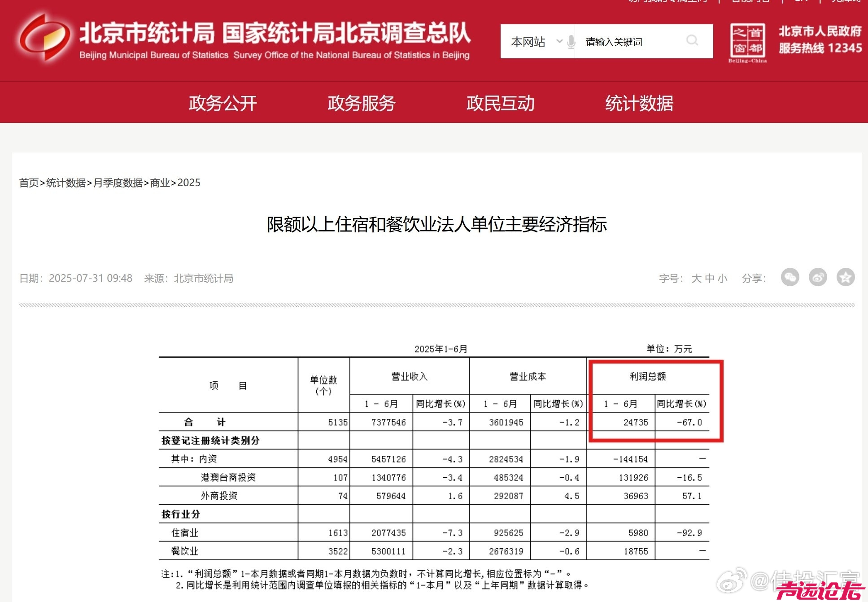Share article via Weibo icon

[818, 278]
